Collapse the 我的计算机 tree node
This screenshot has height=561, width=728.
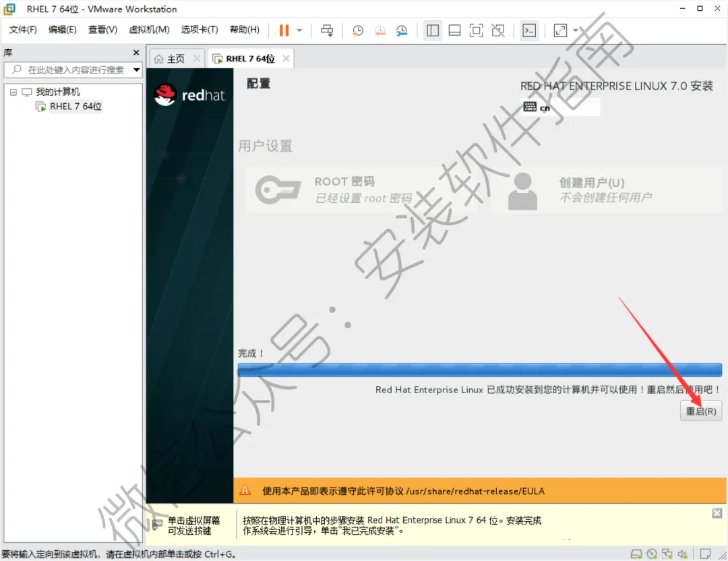(x=13, y=92)
